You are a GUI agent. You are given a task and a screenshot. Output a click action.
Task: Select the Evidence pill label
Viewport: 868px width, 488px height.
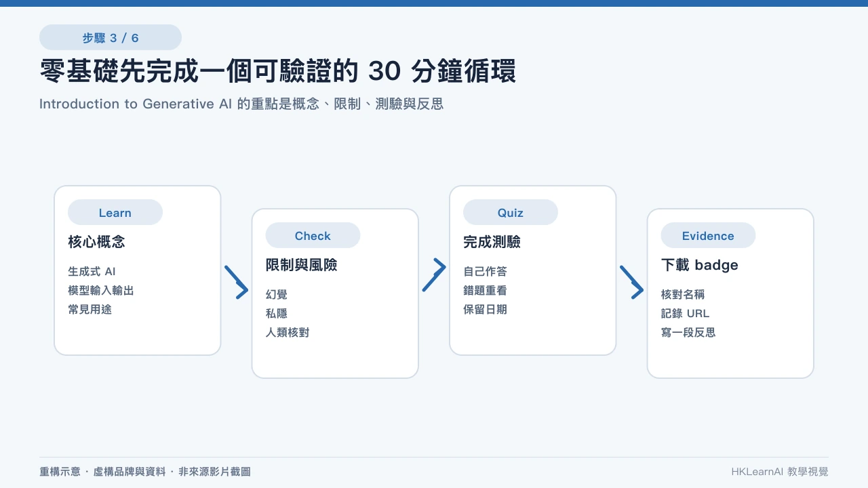[708, 235]
